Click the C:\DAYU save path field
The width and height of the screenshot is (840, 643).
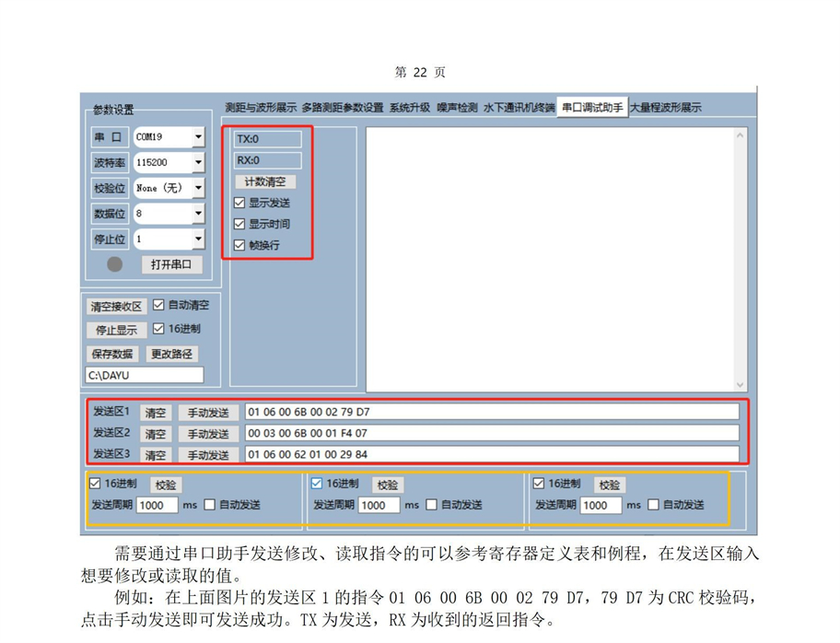145,375
